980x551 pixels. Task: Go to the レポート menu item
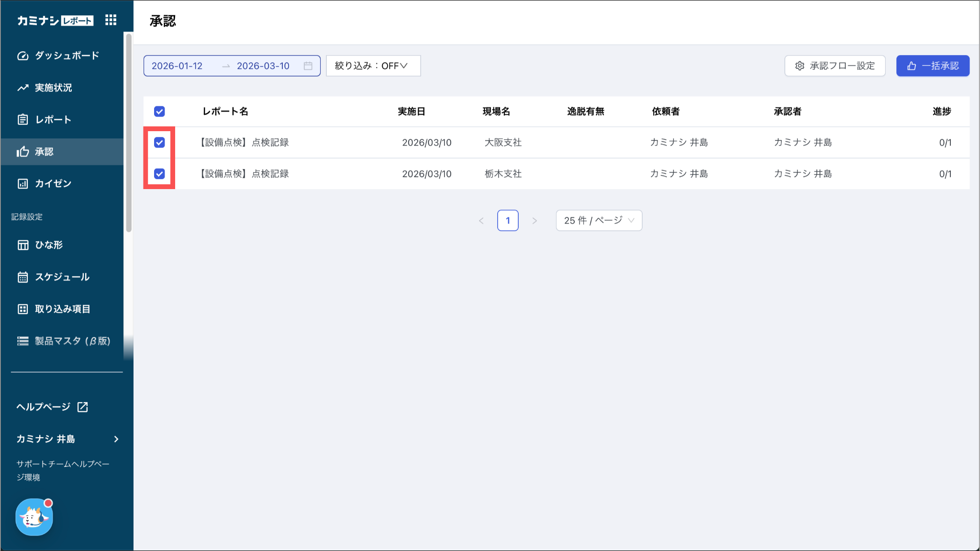click(53, 120)
